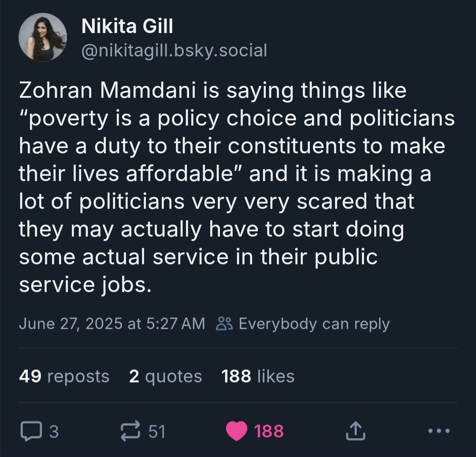Click the people icon beside "Everybody can reply"

click(x=224, y=324)
